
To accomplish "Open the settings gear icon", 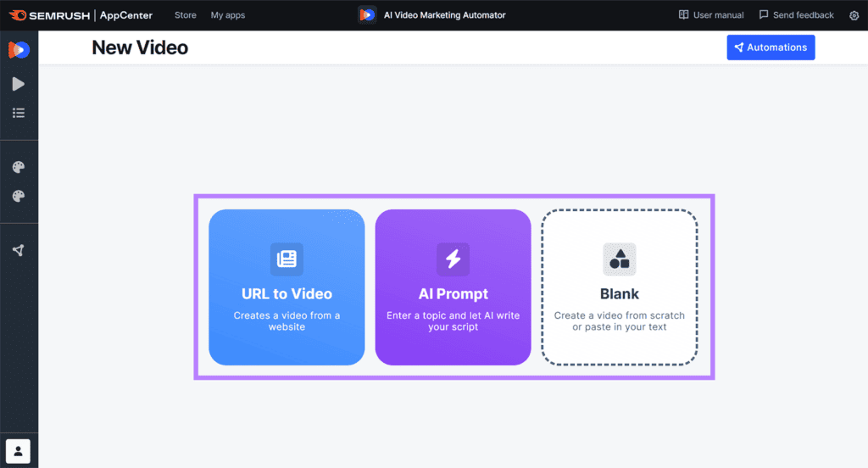I will [x=854, y=15].
